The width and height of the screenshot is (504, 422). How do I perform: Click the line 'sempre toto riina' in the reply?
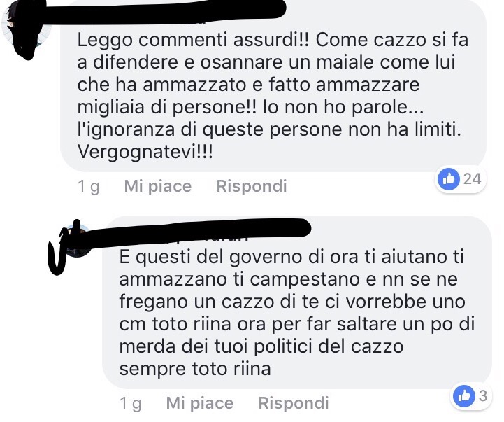(x=195, y=369)
